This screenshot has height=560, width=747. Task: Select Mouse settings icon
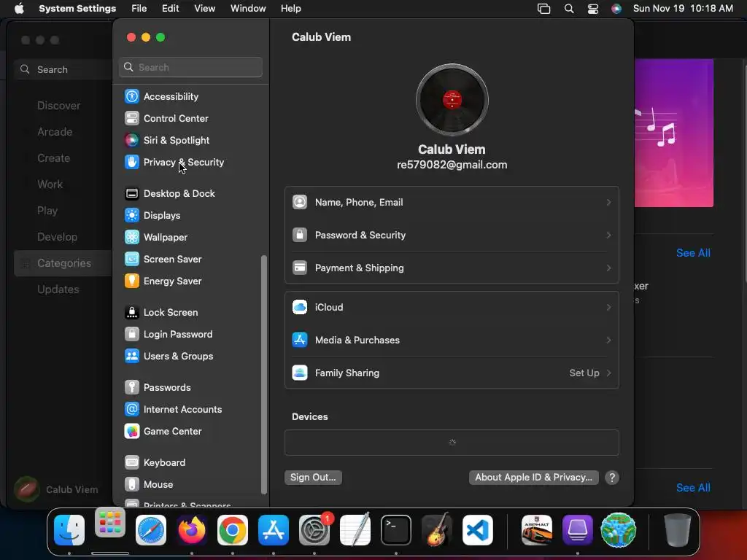pos(132,484)
